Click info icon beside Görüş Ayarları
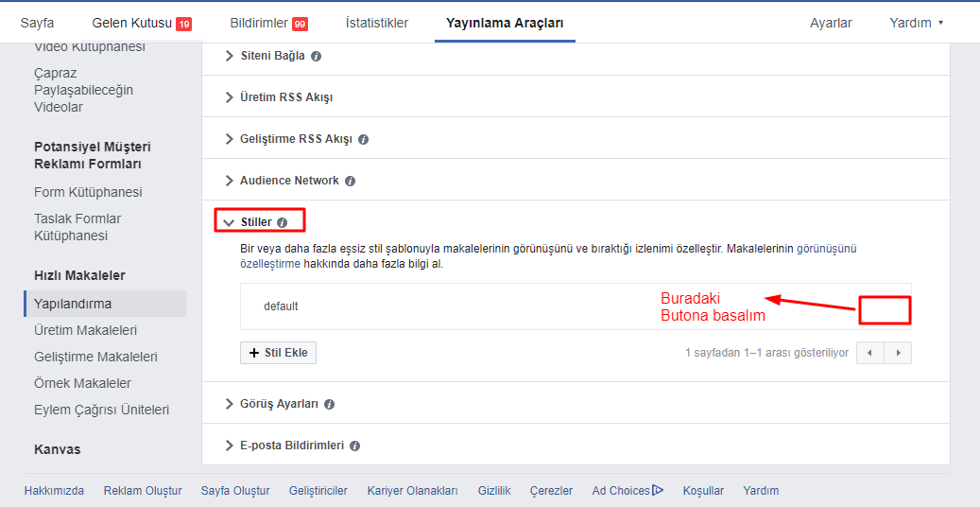This screenshot has width=980, height=507. pos(330,404)
